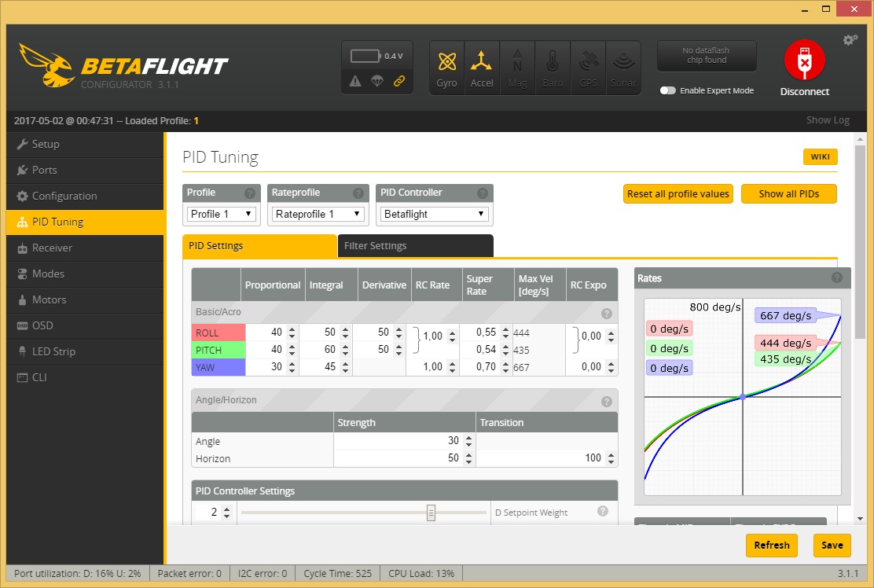Click the D Setpoint Weight number stepper

click(226, 513)
